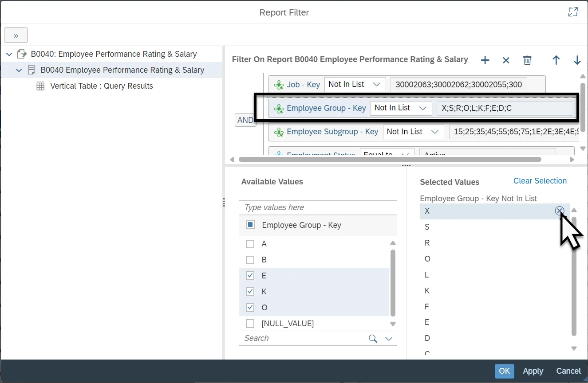Toggle the Employee Group - Key select-all checkbox

point(250,225)
